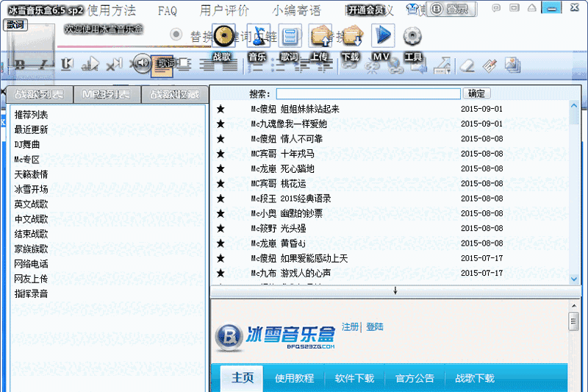
Task: Star the Mc傻妞 姐姐妹妹站起来 song
Action: pyautogui.click(x=220, y=109)
